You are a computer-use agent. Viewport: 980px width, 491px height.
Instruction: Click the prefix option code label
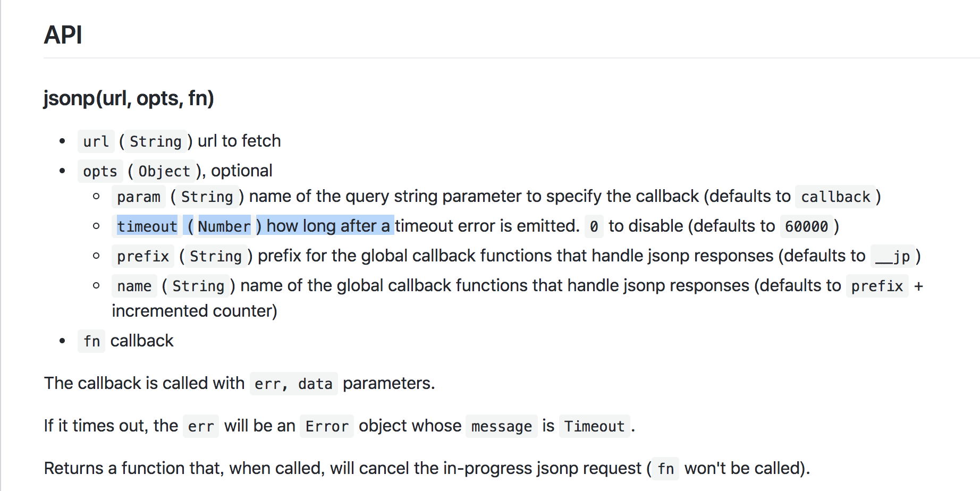(143, 256)
